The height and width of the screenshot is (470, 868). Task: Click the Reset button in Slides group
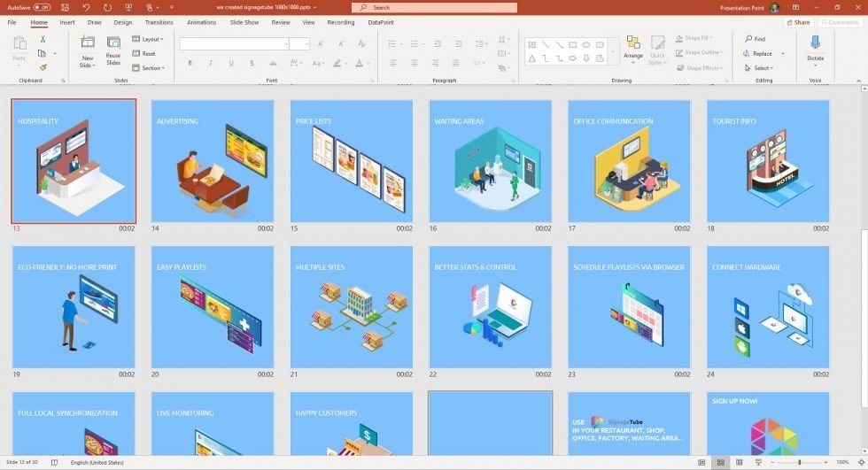pos(143,54)
